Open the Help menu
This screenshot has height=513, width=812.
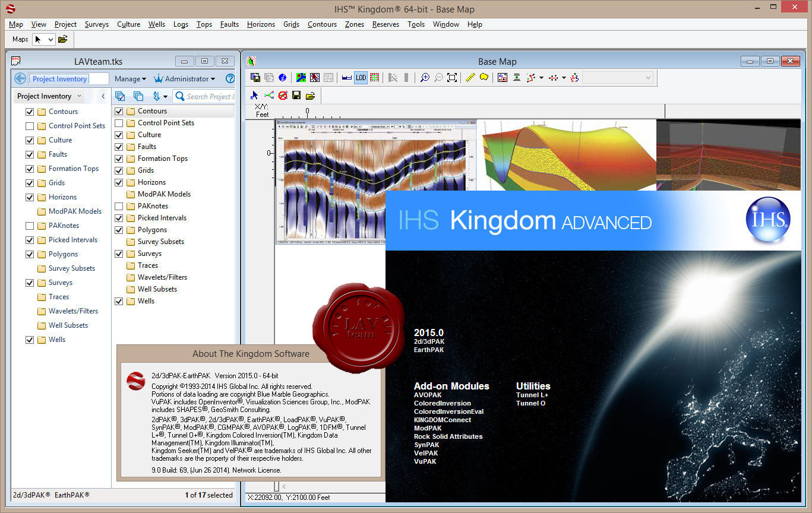click(x=475, y=24)
